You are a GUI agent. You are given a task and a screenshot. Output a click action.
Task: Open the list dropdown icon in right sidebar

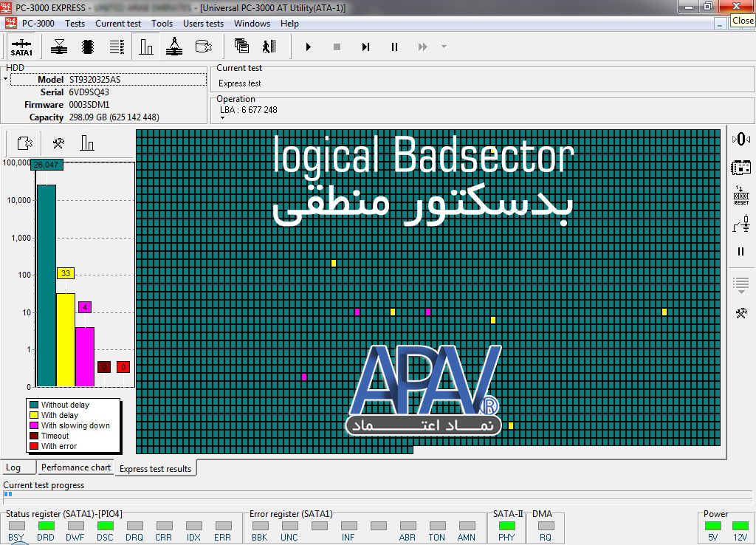point(741,286)
